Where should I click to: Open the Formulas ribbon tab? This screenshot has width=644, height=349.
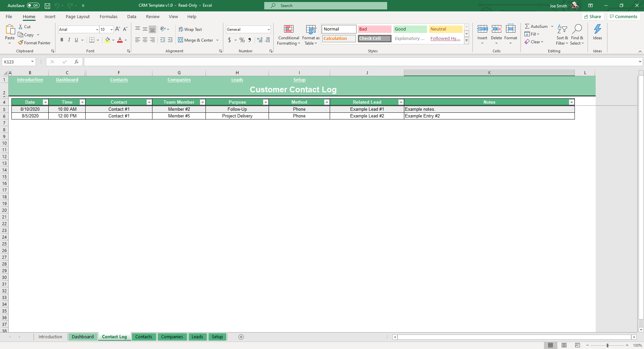pyautogui.click(x=108, y=17)
